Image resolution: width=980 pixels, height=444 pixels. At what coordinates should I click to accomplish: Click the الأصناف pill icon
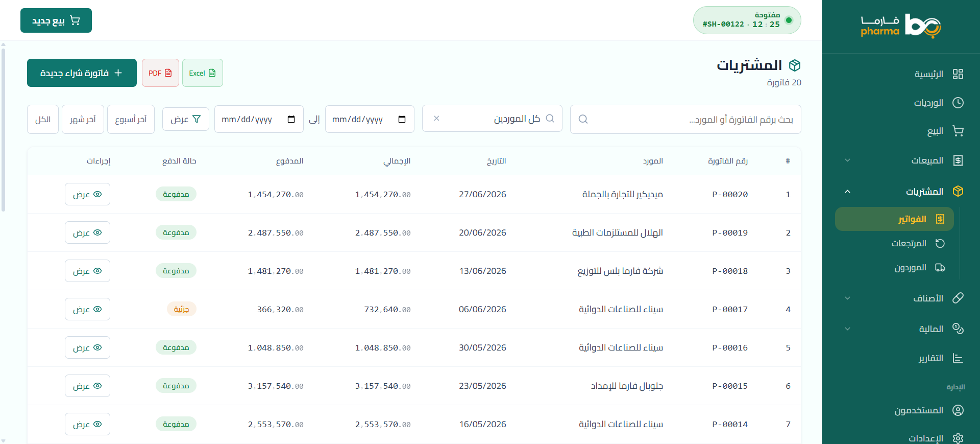tap(958, 298)
